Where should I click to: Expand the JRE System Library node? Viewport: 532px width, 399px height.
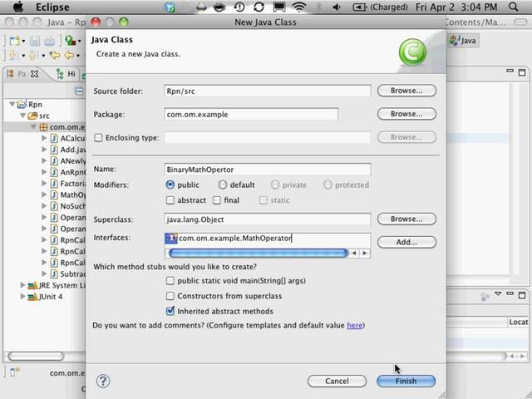(x=22, y=285)
